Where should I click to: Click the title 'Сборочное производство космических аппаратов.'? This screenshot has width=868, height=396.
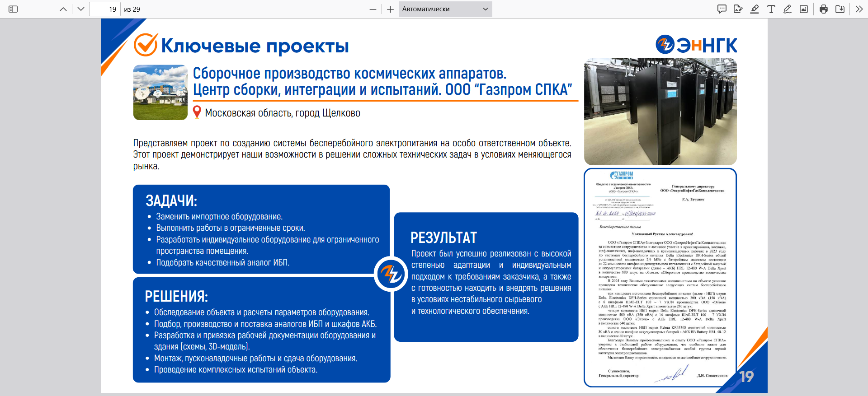click(350, 74)
